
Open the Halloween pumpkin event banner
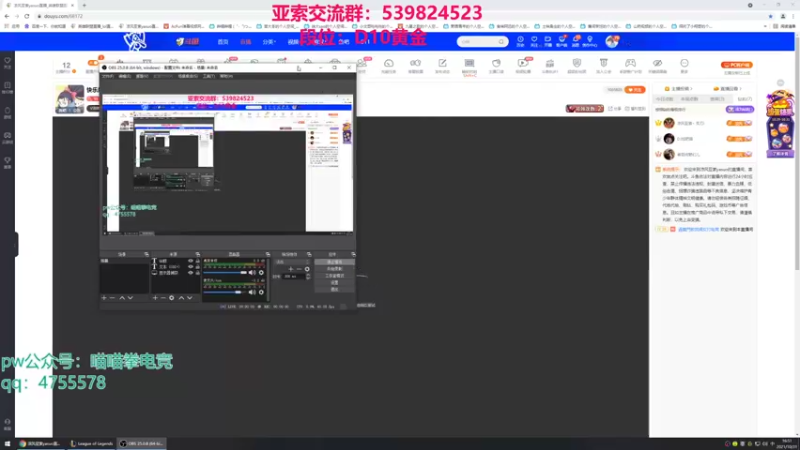coord(780,124)
